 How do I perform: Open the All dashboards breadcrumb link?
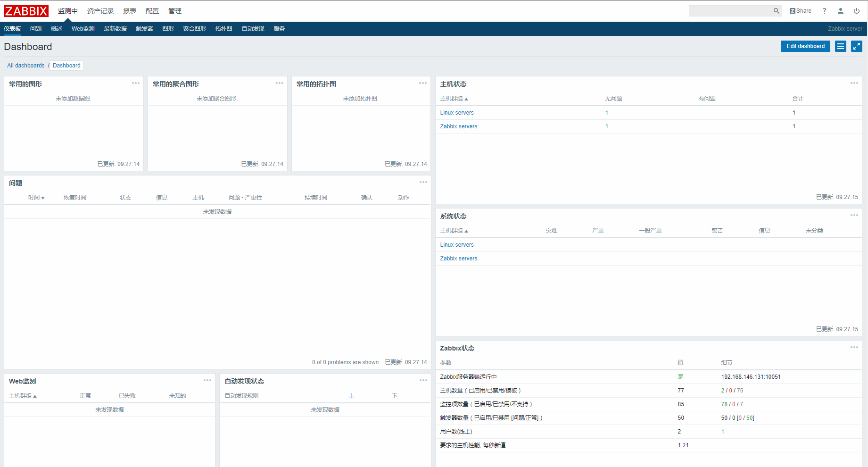(x=26, y=66)
